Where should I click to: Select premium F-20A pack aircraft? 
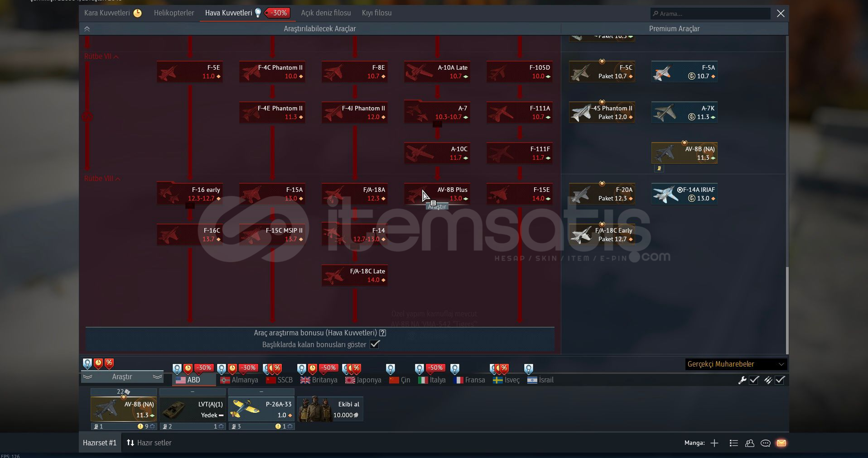pyautogui.click(x=602, y=194)
